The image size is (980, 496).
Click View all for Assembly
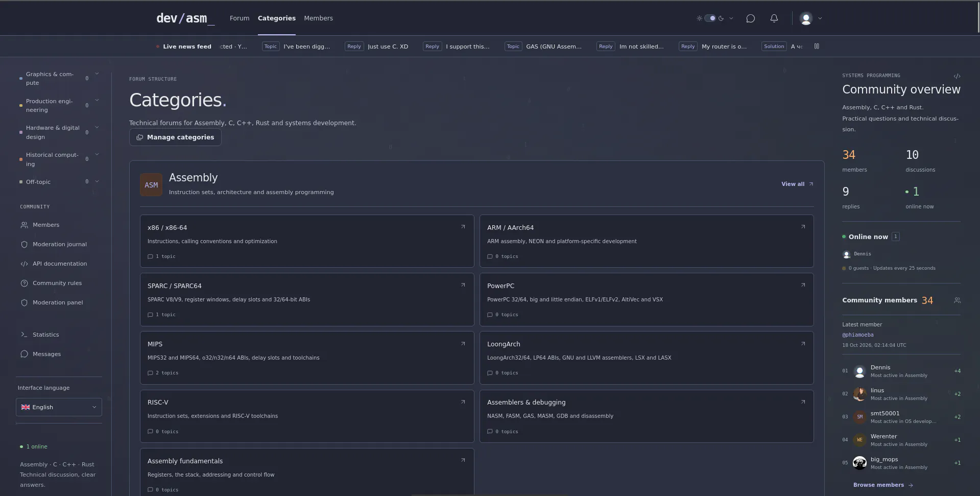pos(797,184)
